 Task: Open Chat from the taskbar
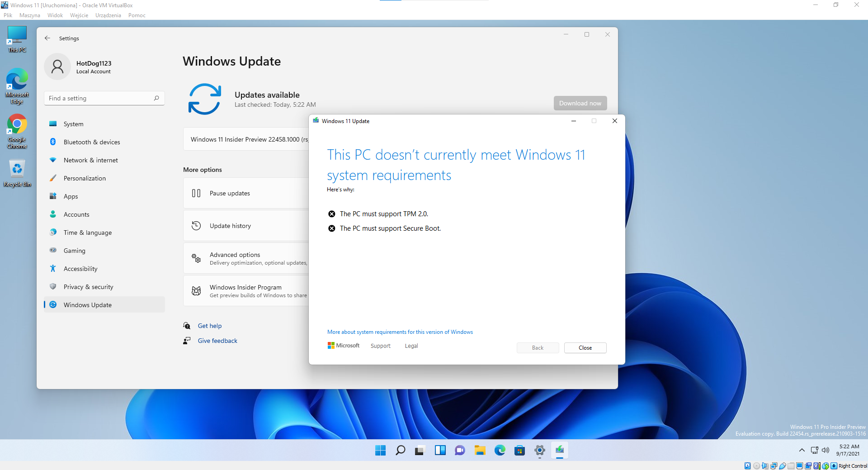[460, 451]
